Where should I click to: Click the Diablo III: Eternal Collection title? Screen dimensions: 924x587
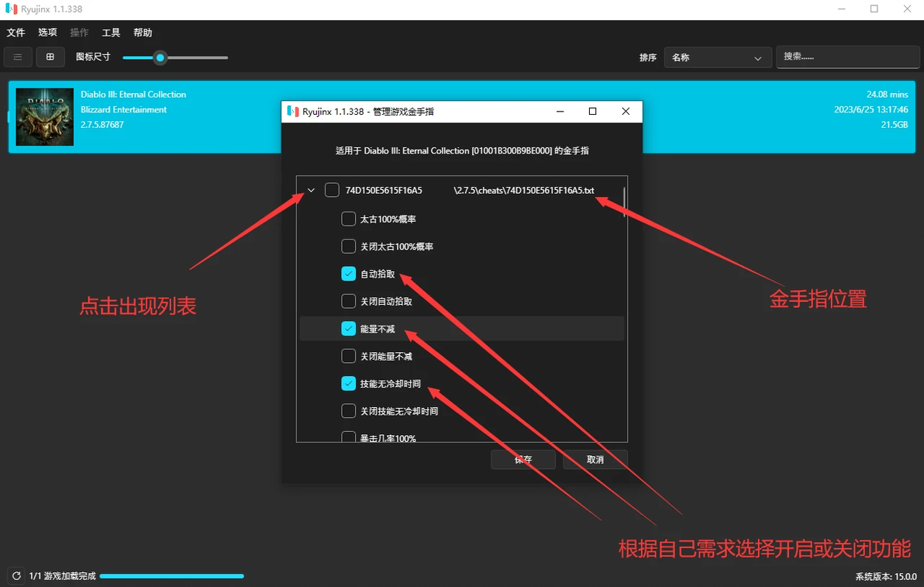coord(133,95)
